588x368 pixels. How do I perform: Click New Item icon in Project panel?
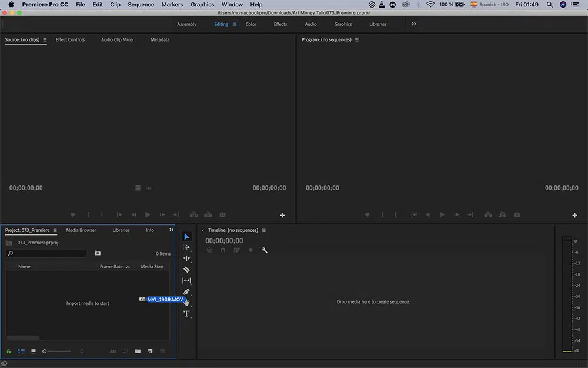[x=150, y=351]
